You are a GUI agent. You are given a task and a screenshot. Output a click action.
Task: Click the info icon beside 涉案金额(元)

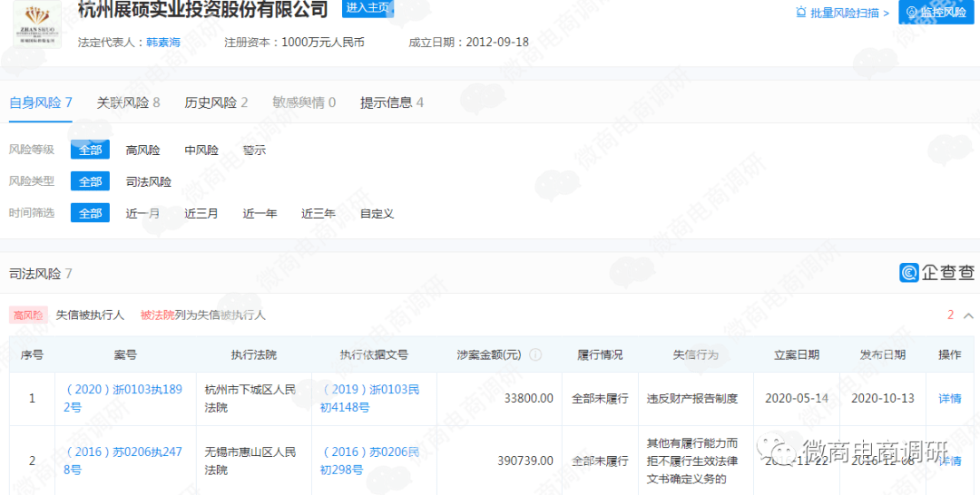(535, 354)
